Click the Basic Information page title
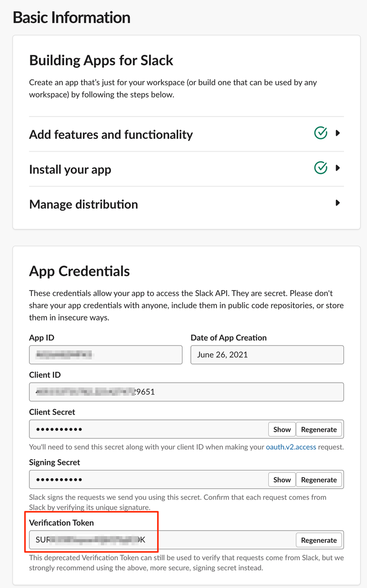 [x=72, y=18]
